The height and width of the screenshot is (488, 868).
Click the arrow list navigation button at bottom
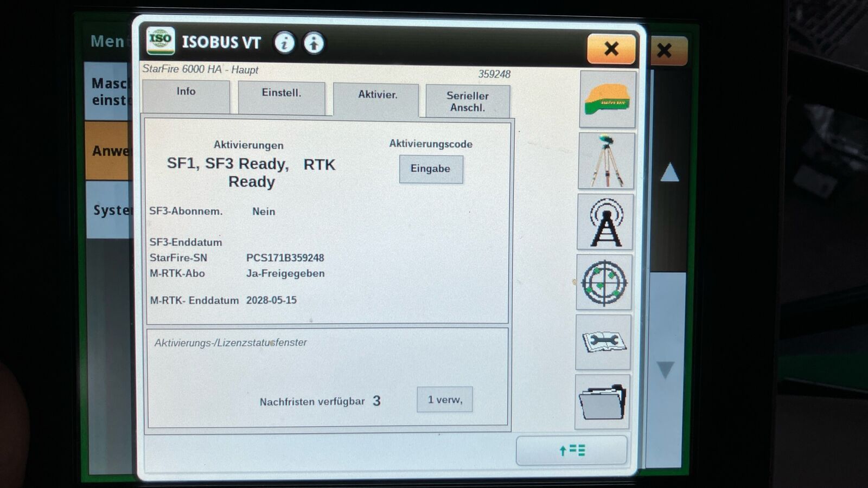click(x=572, y=450)
